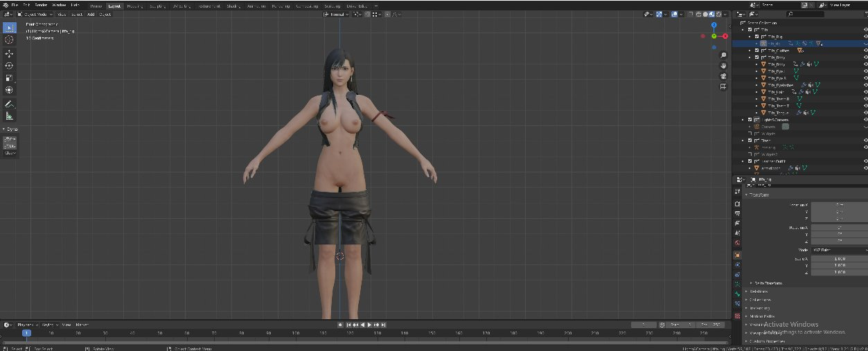Select the Scale tool
The image size is (868, 351).
point(9,78)
